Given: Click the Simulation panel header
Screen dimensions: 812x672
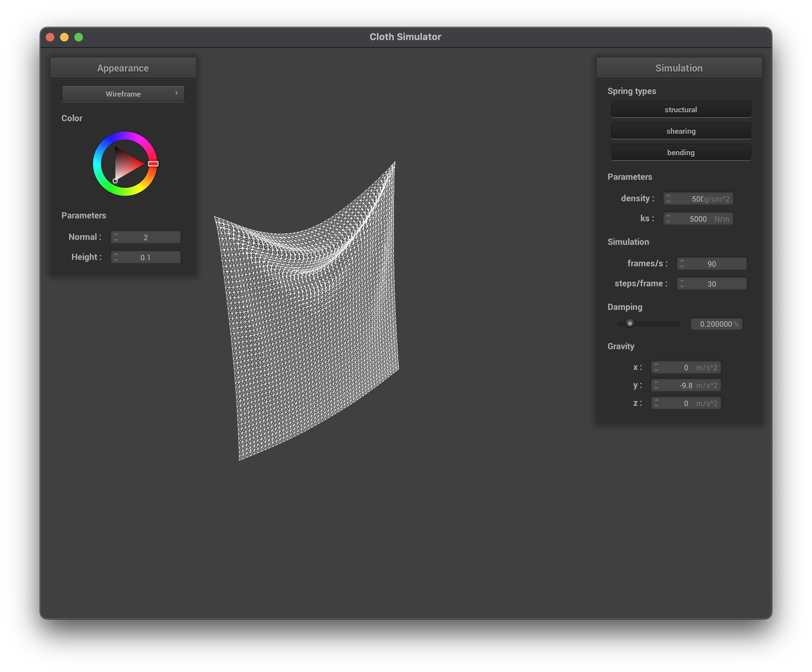Looking at the screenshot, I should [679, 68].
